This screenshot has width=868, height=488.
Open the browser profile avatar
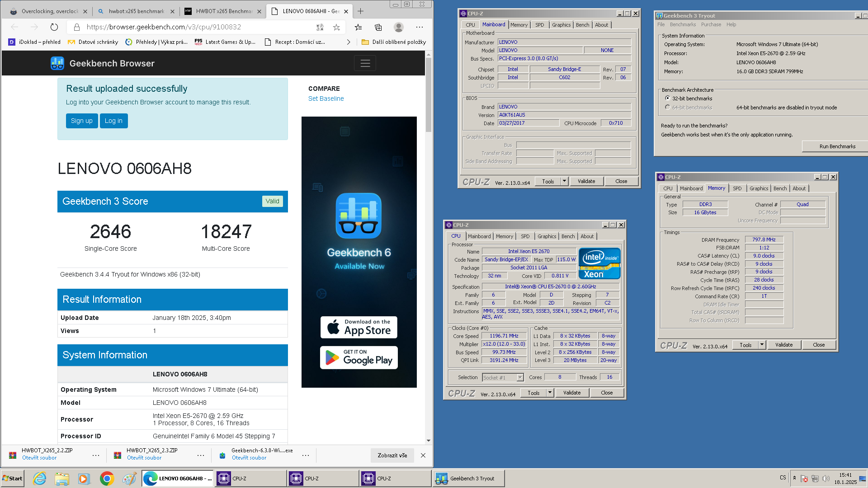click(x=399, y=27)
